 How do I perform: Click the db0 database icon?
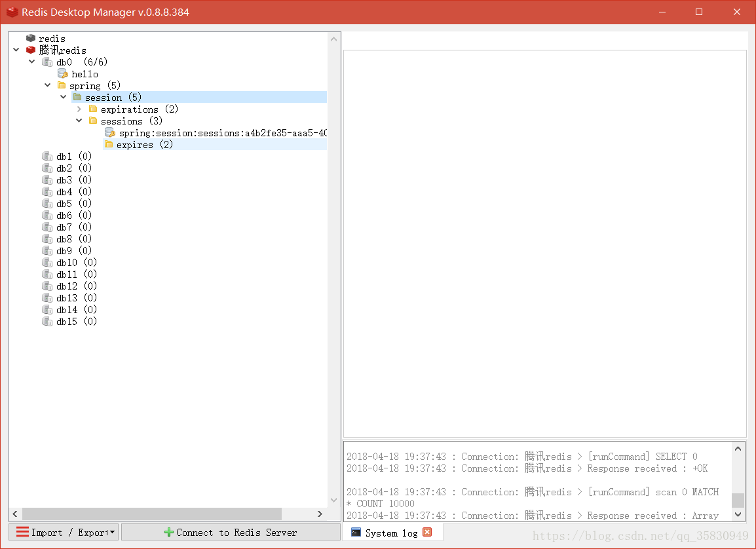47,62
